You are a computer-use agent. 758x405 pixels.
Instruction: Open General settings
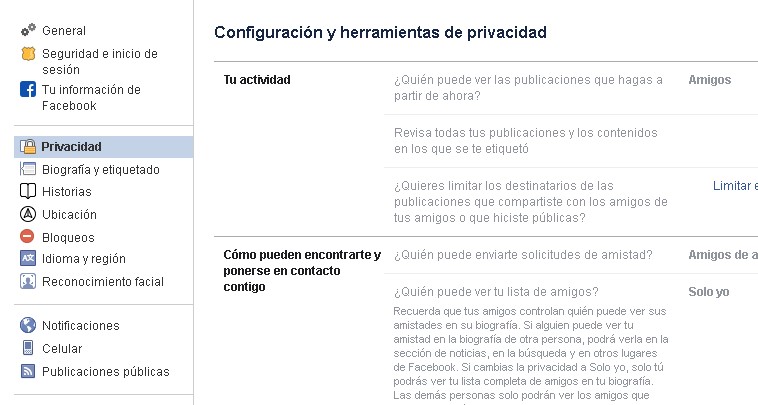click(64, 30)
